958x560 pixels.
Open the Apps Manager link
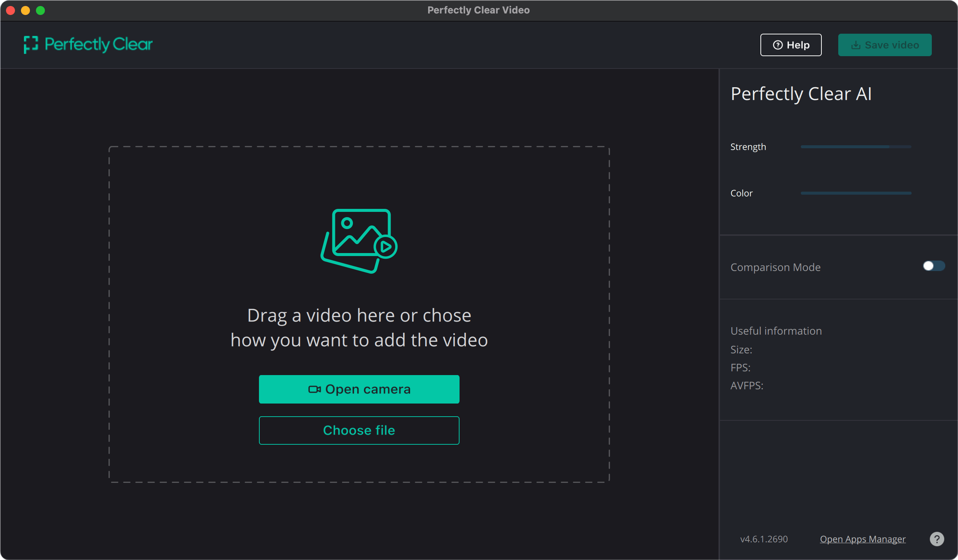coord(862,539)
